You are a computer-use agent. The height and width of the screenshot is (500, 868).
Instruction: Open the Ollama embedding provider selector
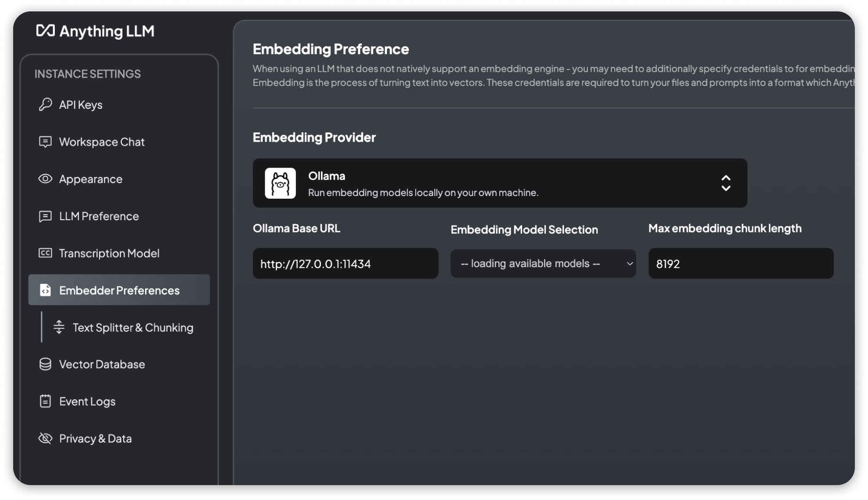[x=500, y=183]
